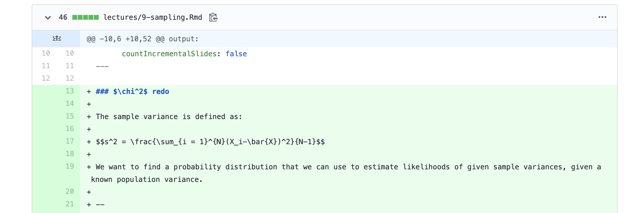Select added line number 19
This screenshot has height=213, width=644.
click(70, 166)
